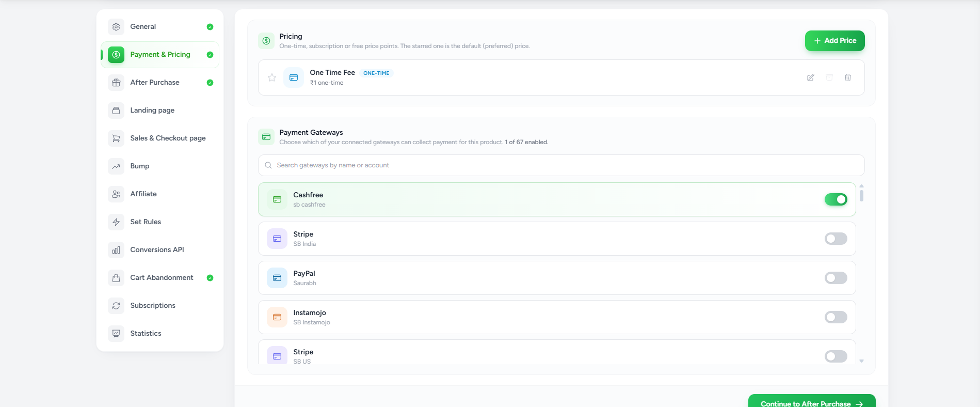Click the 'sb cashfree' account label

(x=309, y=205)
